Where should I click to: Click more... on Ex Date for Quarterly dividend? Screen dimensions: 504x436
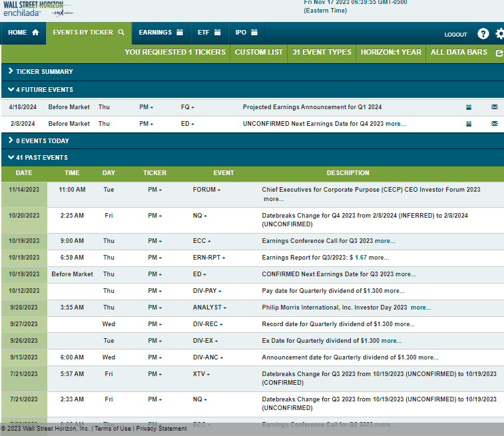391,341
